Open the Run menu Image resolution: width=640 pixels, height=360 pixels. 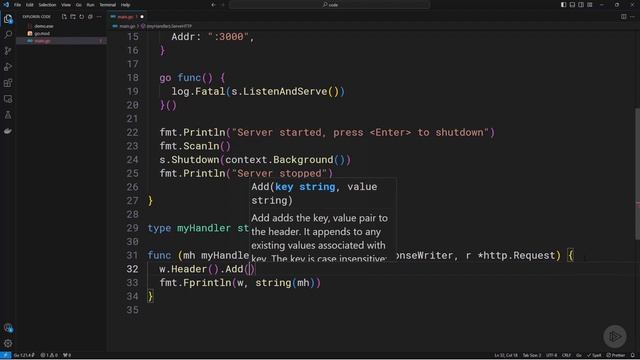[90, 5]
